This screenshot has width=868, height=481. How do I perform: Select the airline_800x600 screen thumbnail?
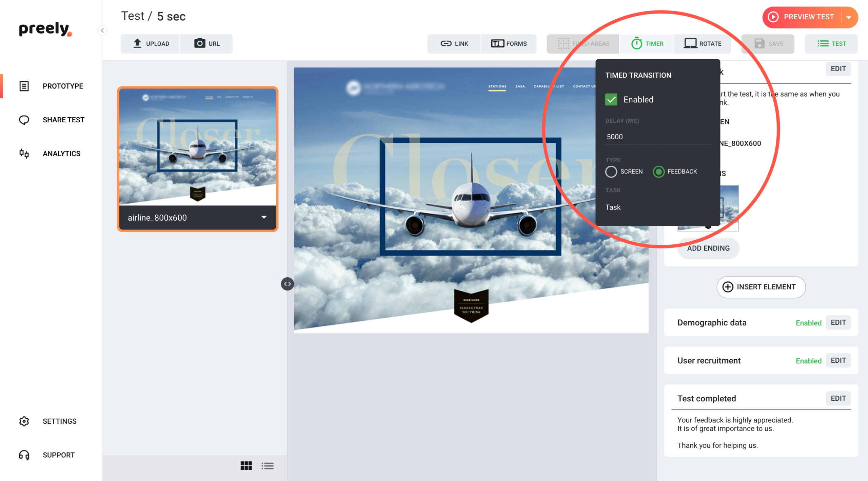198,147
